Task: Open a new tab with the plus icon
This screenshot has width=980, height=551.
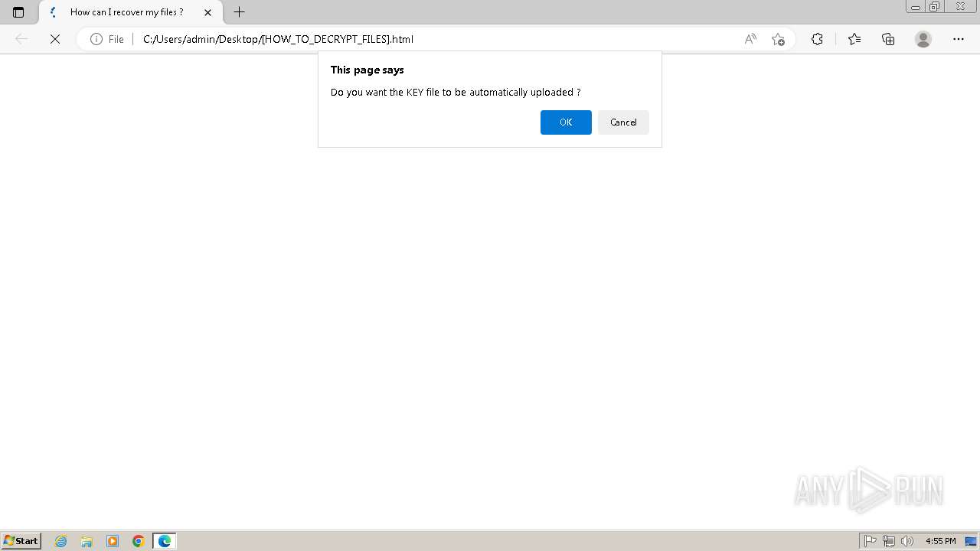Action: coord(240,12)
